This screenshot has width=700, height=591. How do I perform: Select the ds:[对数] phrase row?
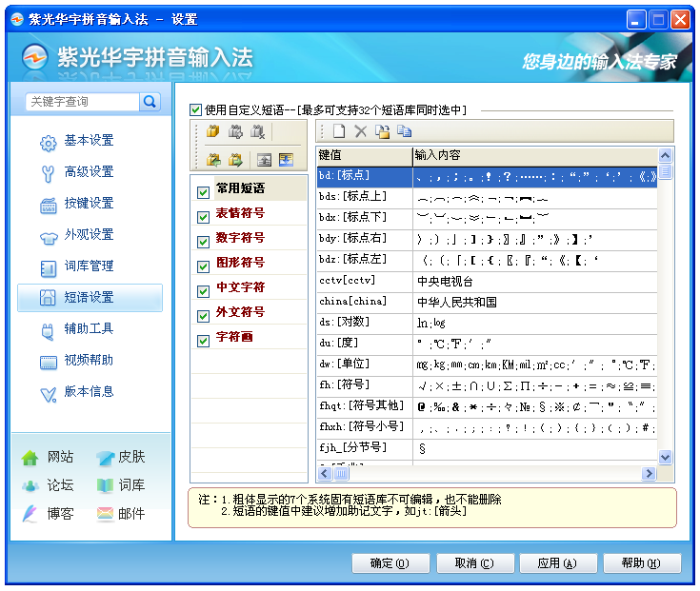(x=487, y=324)
